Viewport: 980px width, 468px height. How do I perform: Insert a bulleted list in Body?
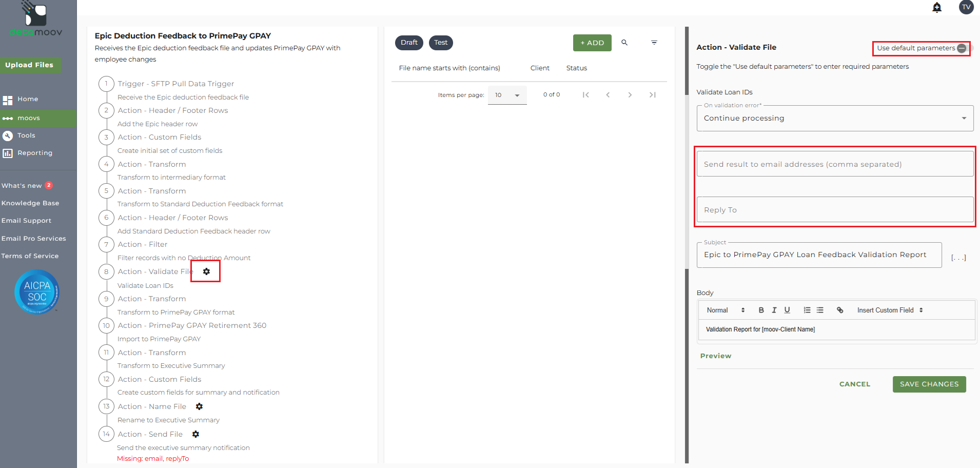(x=820, y=310)
